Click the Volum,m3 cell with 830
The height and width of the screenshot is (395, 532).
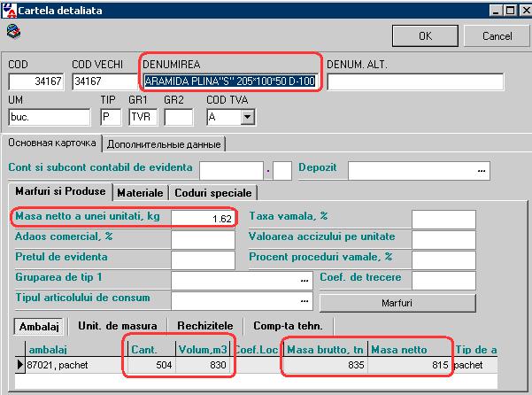pyautogui.click(x=203, y=365)
